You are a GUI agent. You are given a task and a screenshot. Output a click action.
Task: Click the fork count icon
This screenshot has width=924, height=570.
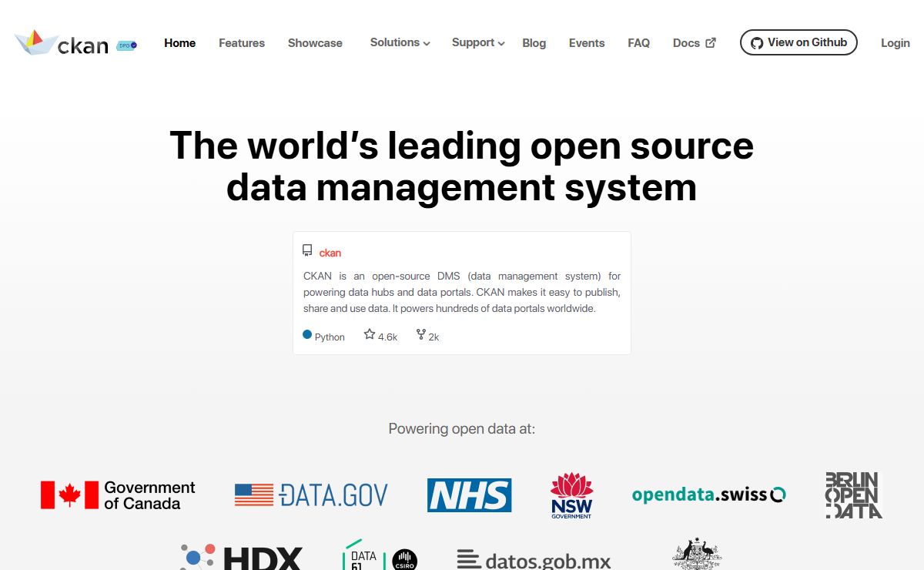click(421, 334)
